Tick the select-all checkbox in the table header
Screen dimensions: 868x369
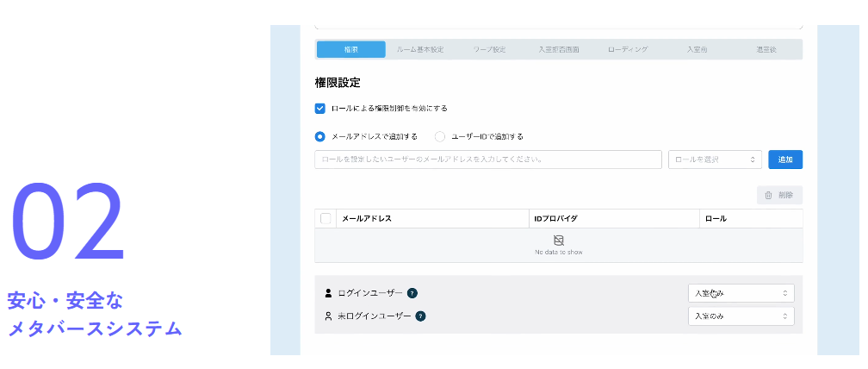click(x=325, y=219)
